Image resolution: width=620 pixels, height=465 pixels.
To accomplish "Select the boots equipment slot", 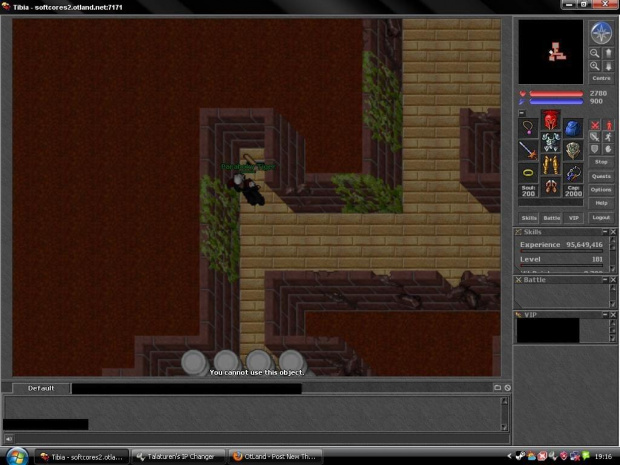I will 550,187.
